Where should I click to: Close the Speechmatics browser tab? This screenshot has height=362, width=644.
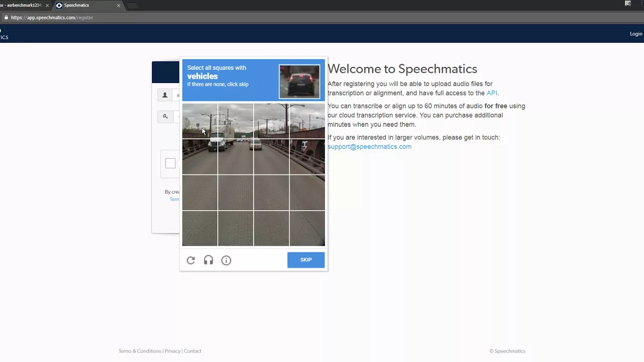click(x=119, y=6)
